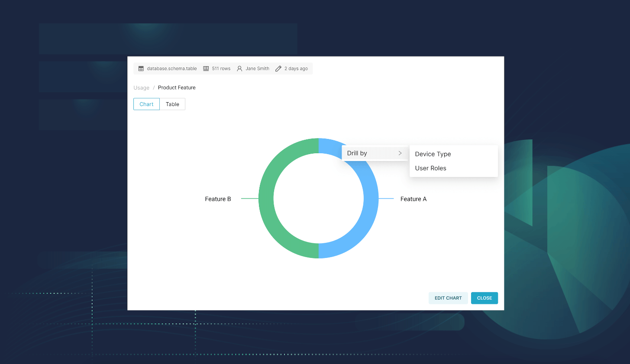Click the Product Feature breadcrumb
630x364 pixels.
pos(177,87)
